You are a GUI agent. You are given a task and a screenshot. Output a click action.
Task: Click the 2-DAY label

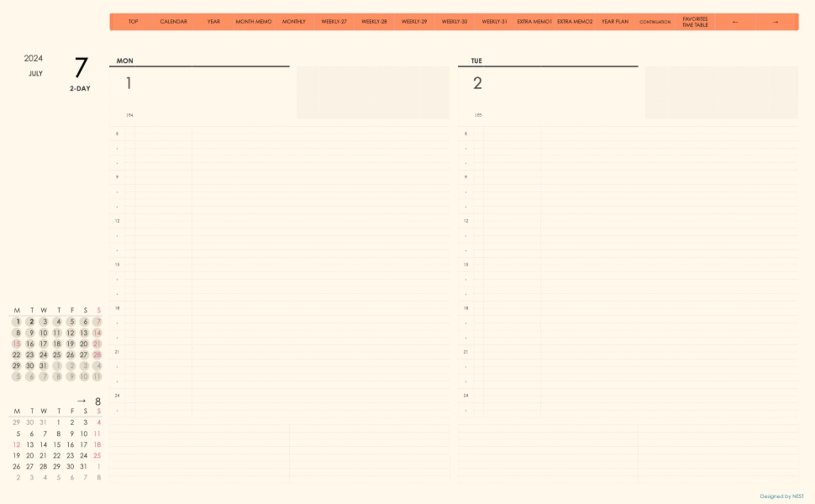80,88
